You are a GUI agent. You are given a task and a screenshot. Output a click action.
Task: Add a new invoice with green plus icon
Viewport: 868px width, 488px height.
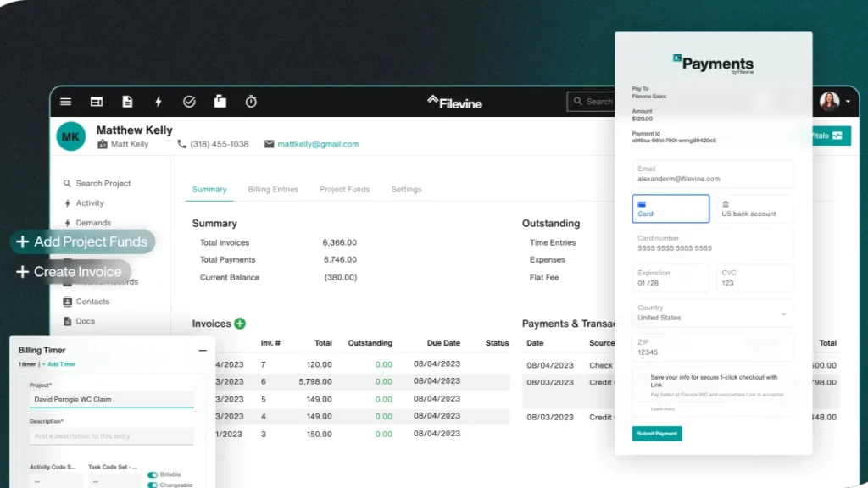pos(240,324)
